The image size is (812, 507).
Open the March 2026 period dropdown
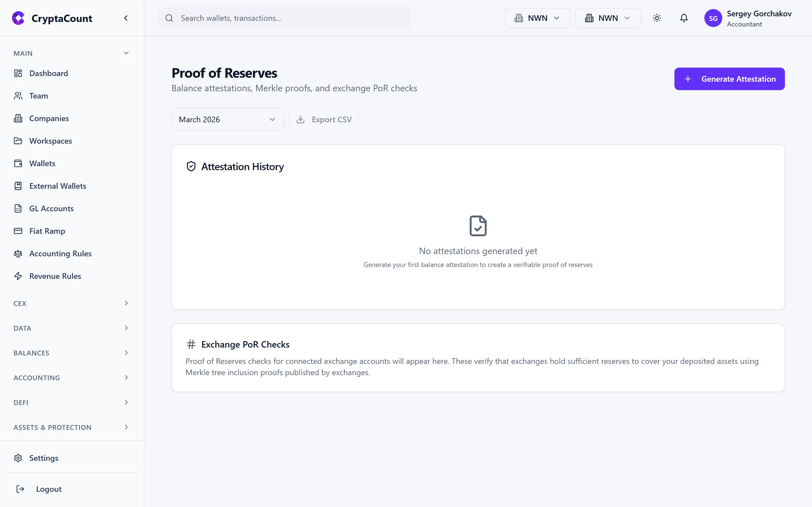228,119
